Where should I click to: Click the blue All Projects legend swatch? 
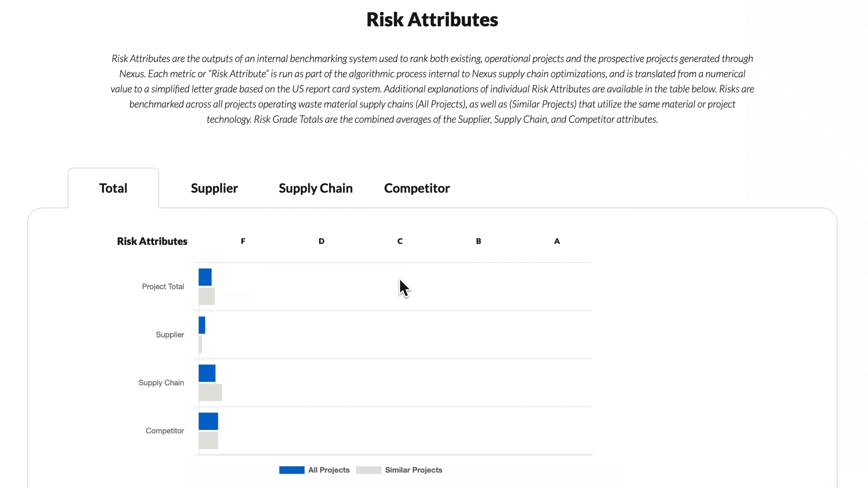coord(292,470)
